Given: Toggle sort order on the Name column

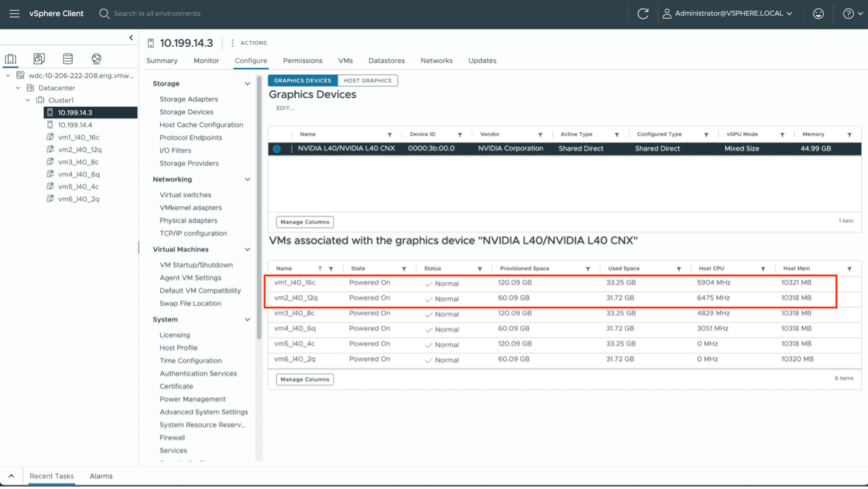Looking at the screenshot, I should (320, 268).
